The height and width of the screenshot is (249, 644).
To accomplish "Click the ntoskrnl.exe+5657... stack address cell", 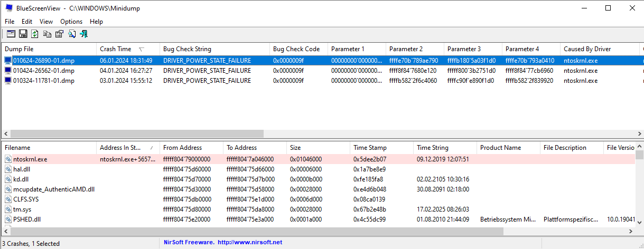I will (x=128, y=159).
